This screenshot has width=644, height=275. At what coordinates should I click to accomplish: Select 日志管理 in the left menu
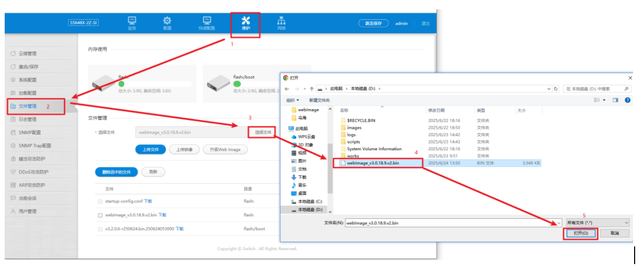click(28, 120)
